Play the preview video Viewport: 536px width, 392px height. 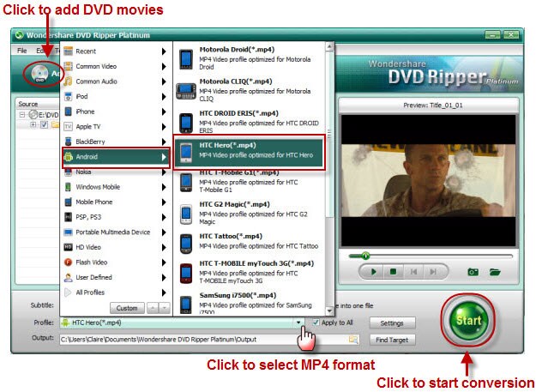373,272
